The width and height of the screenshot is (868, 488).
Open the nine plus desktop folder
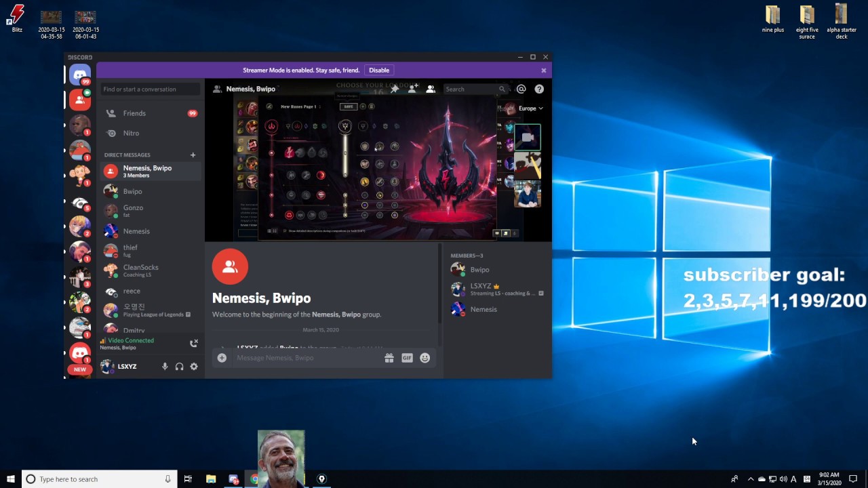click(x=773, y=19)
